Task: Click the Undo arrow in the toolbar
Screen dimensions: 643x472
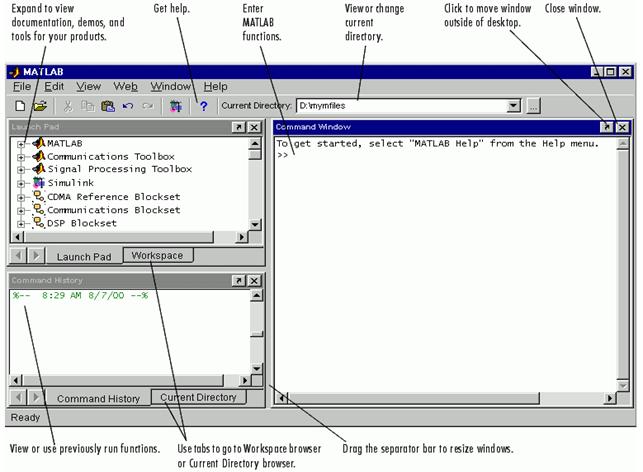Action: [x=128, y=105]
